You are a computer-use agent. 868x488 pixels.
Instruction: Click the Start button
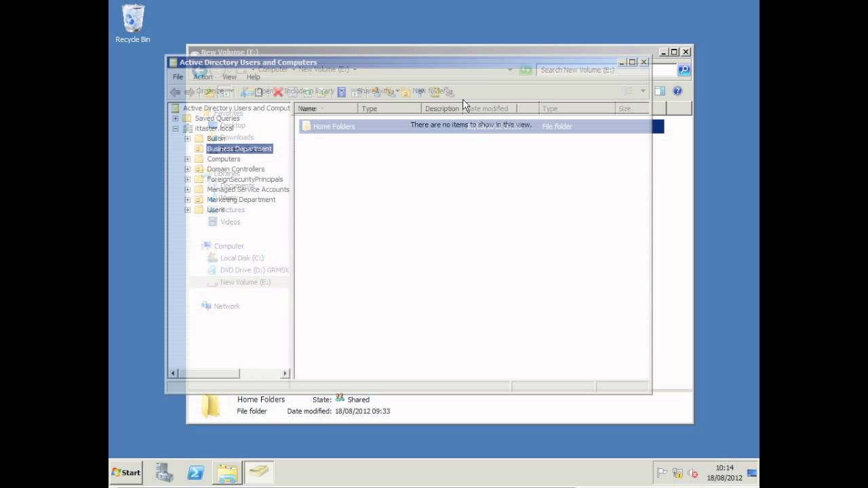click(126, 472)
